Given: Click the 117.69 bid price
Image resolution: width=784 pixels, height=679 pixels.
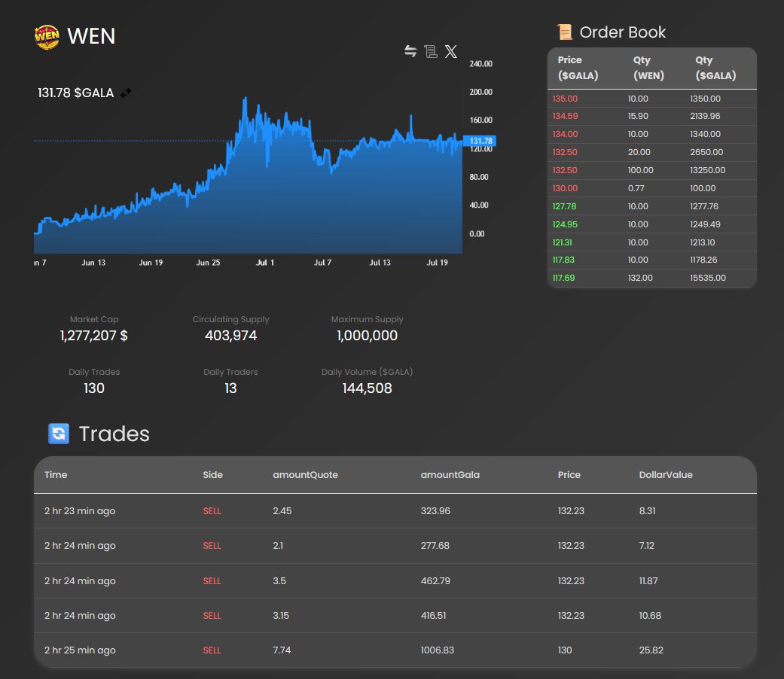Looking at the screenshot, I should coord(563,278).
